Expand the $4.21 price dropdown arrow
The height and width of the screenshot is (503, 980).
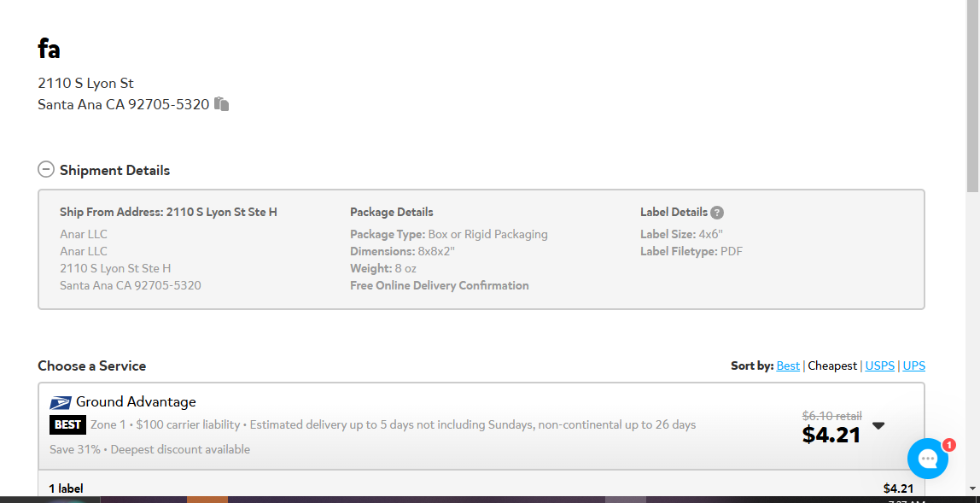point(878,426)
